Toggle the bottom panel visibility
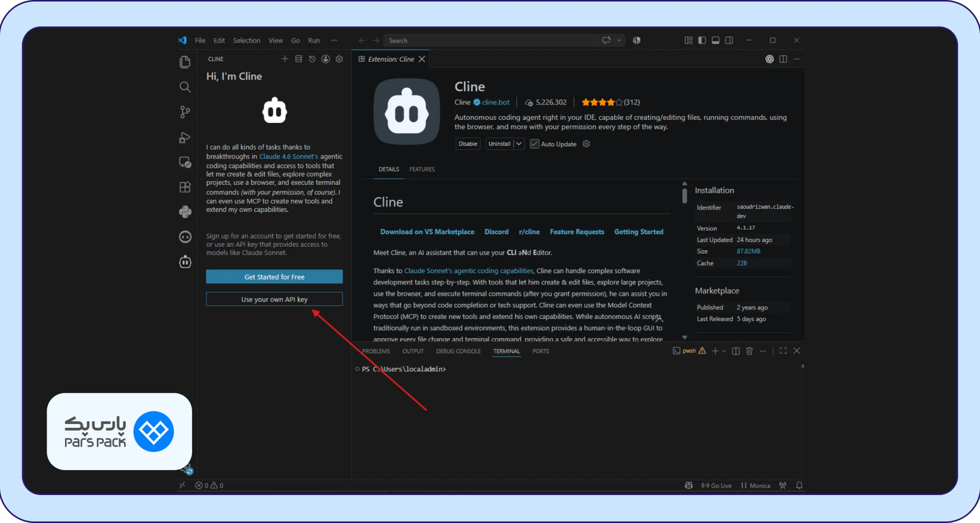The width and height of the screenshot is (980, 523). point(715,40)
